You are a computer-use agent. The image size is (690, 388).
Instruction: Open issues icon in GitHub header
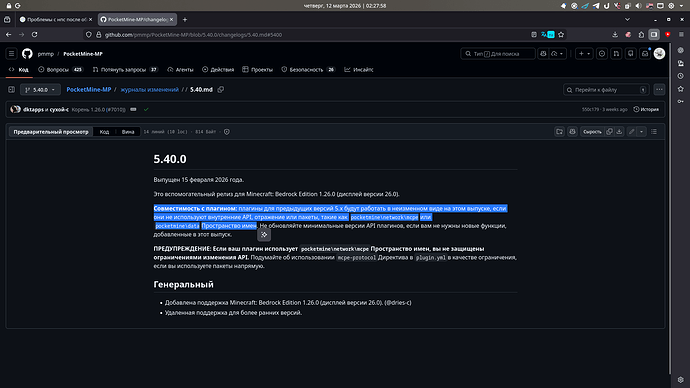602,54
